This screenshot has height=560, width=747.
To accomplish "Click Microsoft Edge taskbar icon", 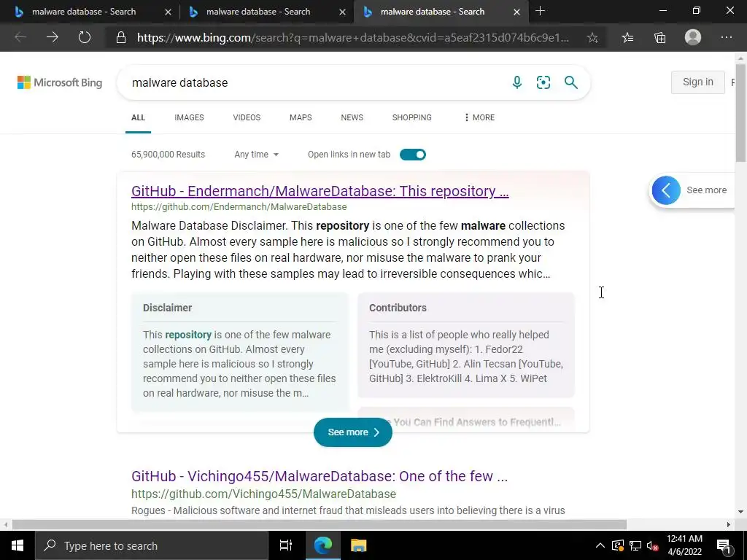I will (x=322, y=545).
